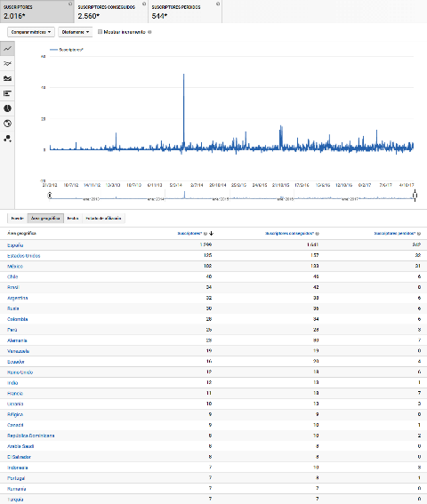Open República Dominicana country link
The width and height of the screenshot is (427, 504).
point(31,436)
